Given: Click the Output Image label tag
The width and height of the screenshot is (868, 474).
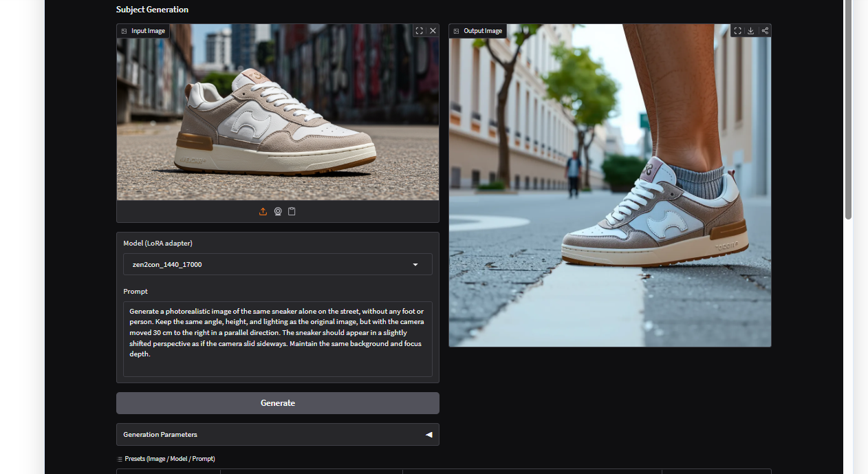Looking at the screenshot, I should point(478,31).
